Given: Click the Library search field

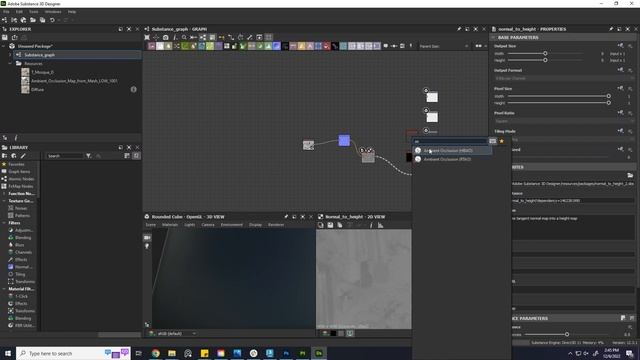Looking at the screenshot, I should point(64,156).
